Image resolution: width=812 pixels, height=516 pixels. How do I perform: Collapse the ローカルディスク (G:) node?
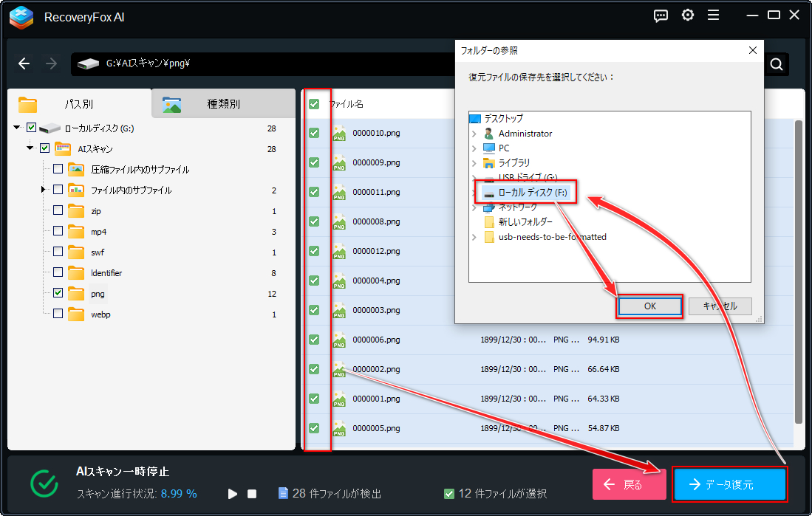coord(16,127)
